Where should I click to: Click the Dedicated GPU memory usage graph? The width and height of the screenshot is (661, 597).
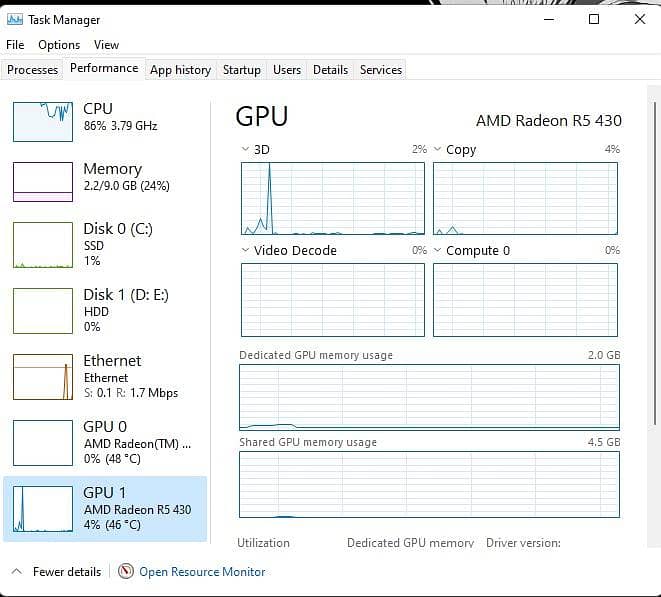pos(429,397)
